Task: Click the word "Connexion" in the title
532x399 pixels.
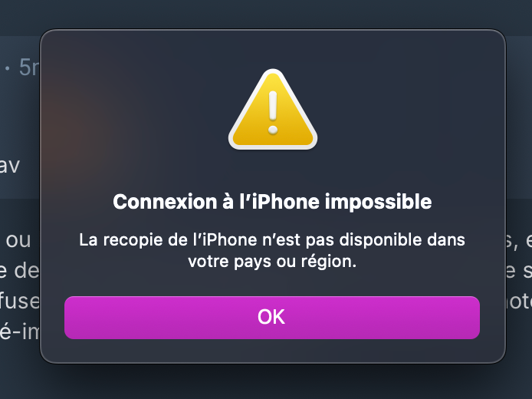Action: click(x=165, y=202)
